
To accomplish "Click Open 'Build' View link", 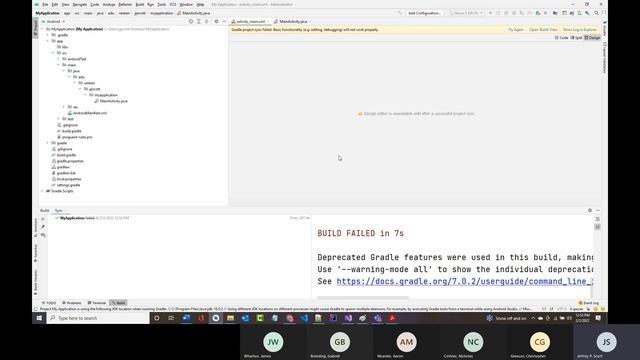I will tap(543, 30).
